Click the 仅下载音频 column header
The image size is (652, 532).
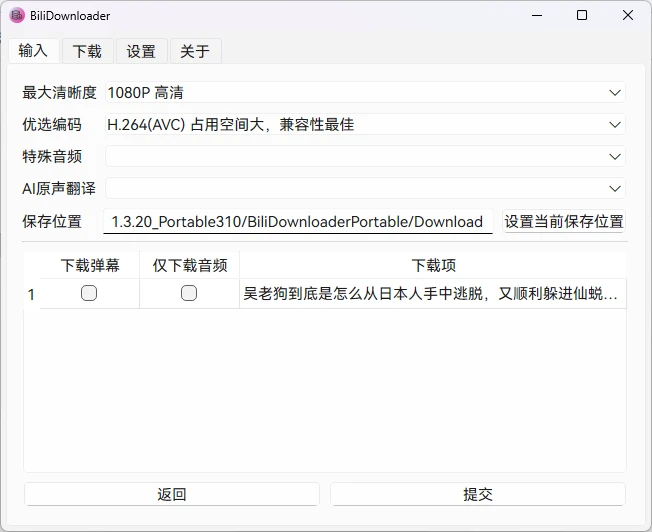tap(190, 265)
